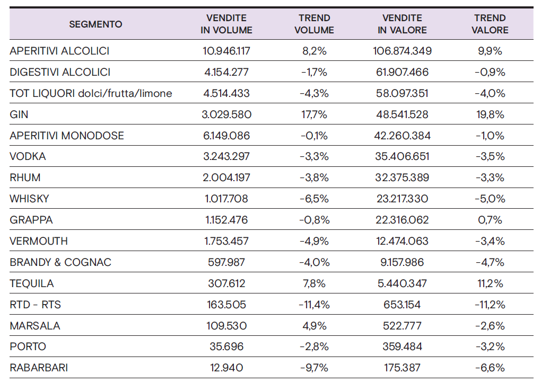Select the TREND VALORE header cell
Screen dimensions: 550x392
[x=490, y=24]
